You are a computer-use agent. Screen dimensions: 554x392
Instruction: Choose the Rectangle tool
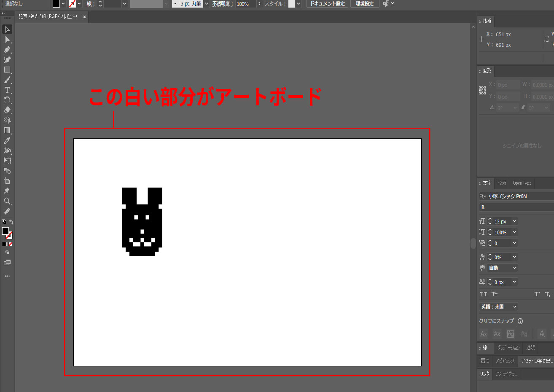[7, 70]
